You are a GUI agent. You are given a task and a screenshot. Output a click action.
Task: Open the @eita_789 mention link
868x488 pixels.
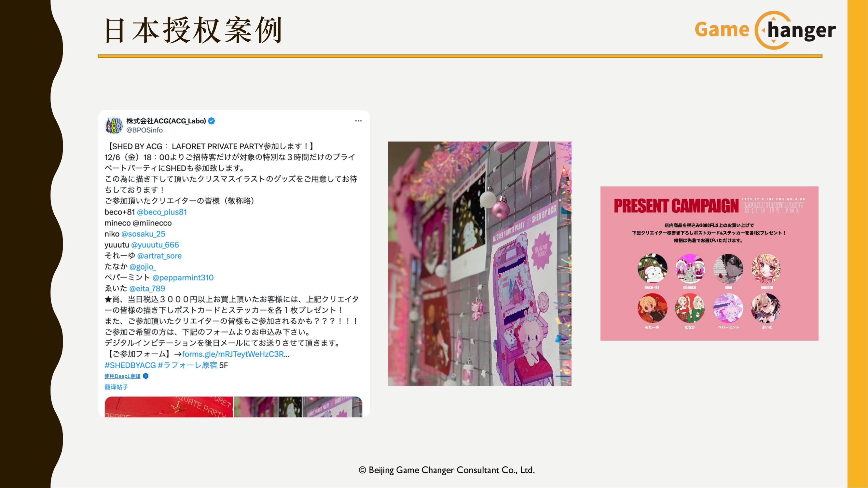[147, 289]
